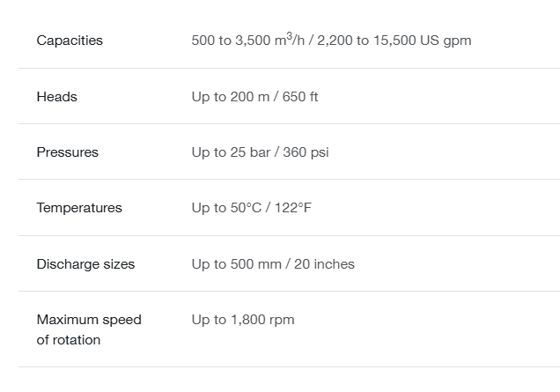Select the Up to 25 bar / 360 psi value
The height and width of the screenshot is (392, 560).
(x=260, y=152)
